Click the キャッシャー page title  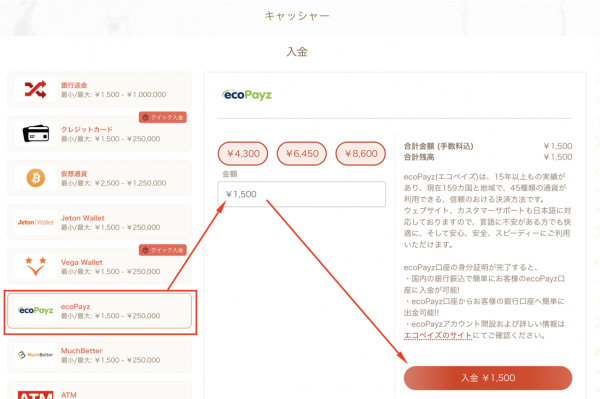[297, 16]
